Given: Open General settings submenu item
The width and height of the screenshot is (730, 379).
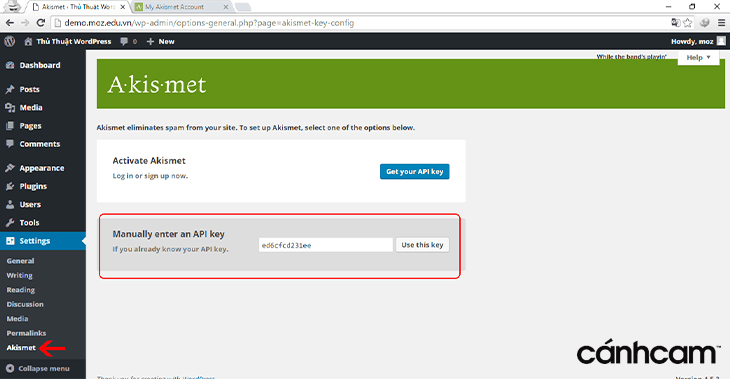Looking at the screenshot, I should [x=20, y=261].
